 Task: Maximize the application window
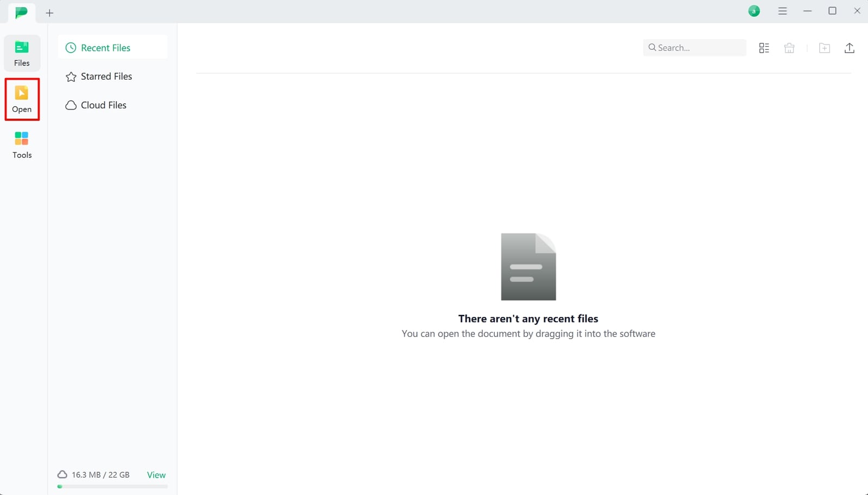[832, 11]
